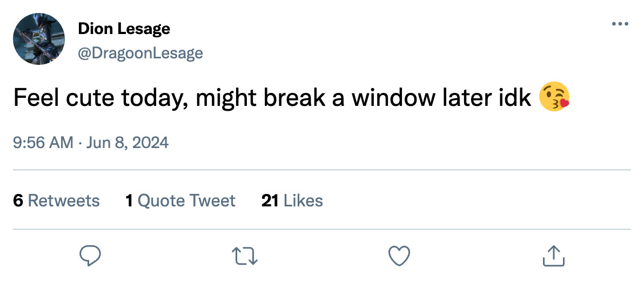This screenshot has width=644, height=295.
Task: Open the Dion Lesage display name link
Action: 124,29
